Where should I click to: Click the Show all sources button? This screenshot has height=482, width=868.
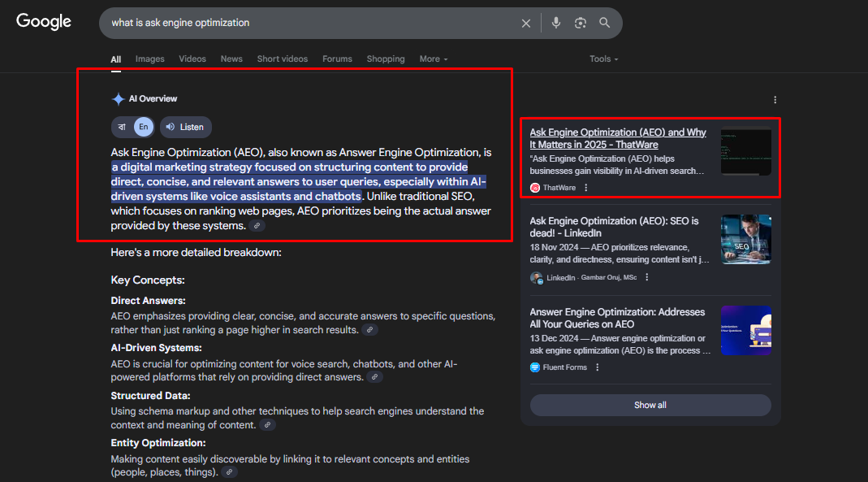[x=650, y=405]
